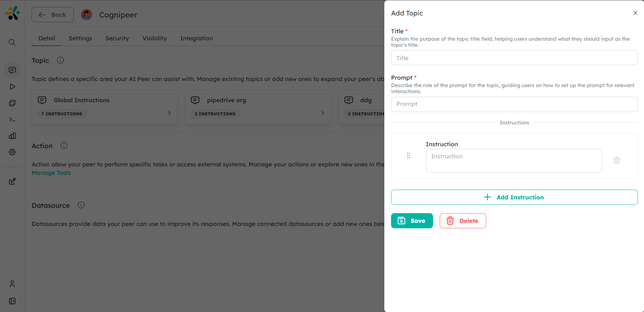Click the info icon beside Topic heading
Screen dimensions: 644x312
(x=60, y=61)
